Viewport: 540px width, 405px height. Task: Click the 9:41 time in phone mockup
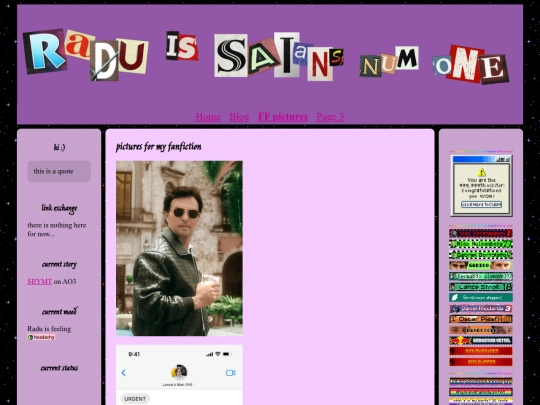coord(134,354)
